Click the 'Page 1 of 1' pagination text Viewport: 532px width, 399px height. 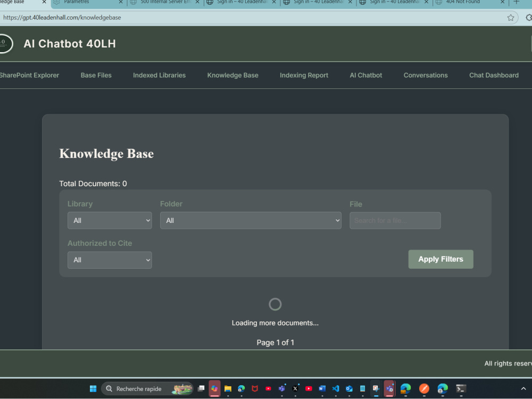275,343
